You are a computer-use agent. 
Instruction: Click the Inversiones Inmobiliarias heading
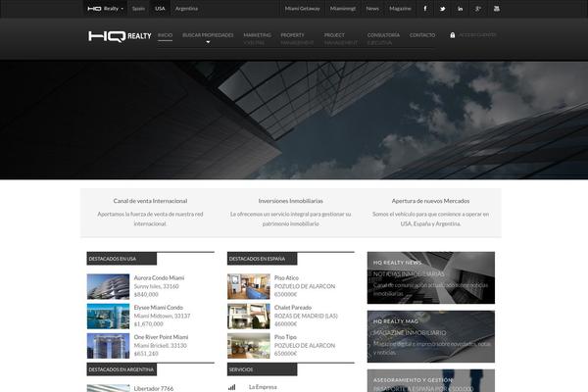(x=290, y=201)
